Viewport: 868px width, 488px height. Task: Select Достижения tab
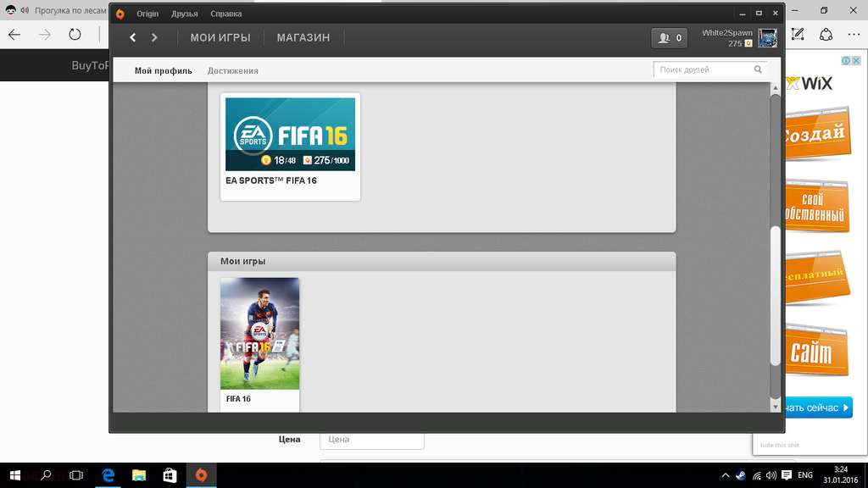(x=233, y=71)
